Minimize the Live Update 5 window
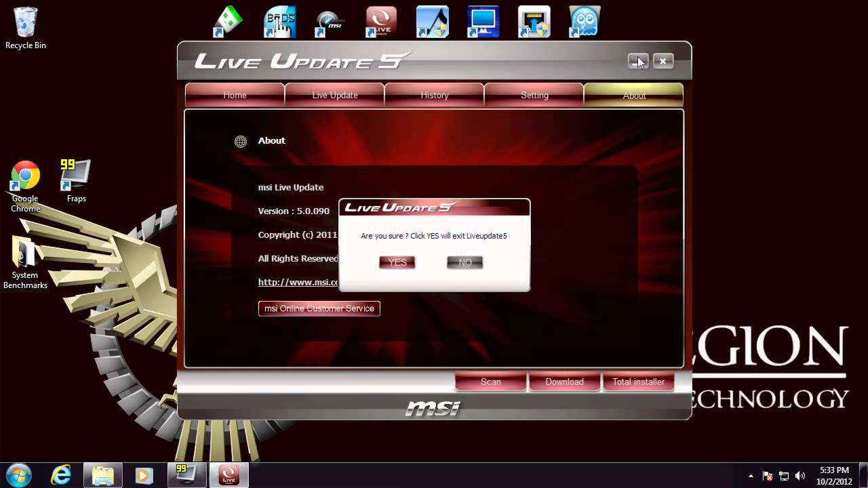The height and width of the screenshot is (488, 868). (638, 61)
